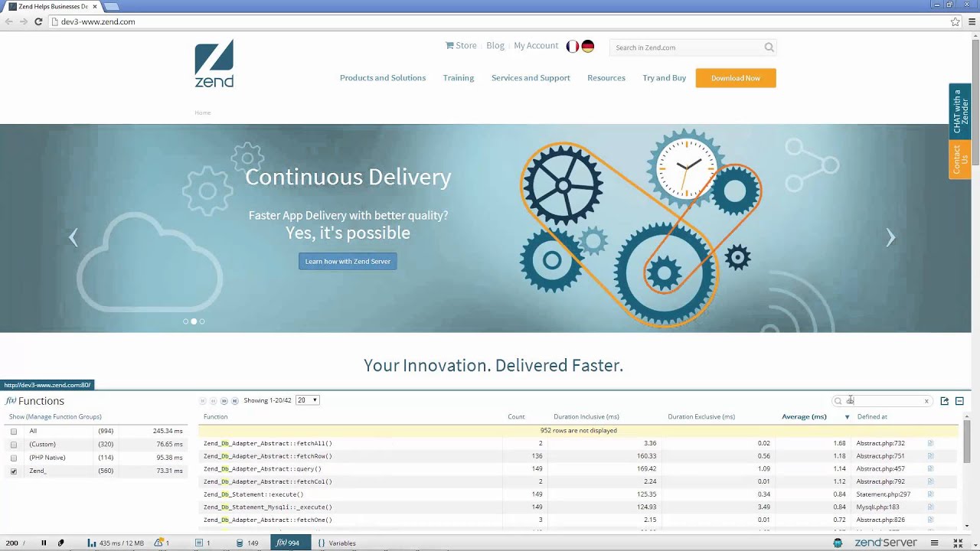Viewport: 980px width, 551px height.
Task: Open the CHAT with a Zender side tab
Action: [x=960, y=112]
